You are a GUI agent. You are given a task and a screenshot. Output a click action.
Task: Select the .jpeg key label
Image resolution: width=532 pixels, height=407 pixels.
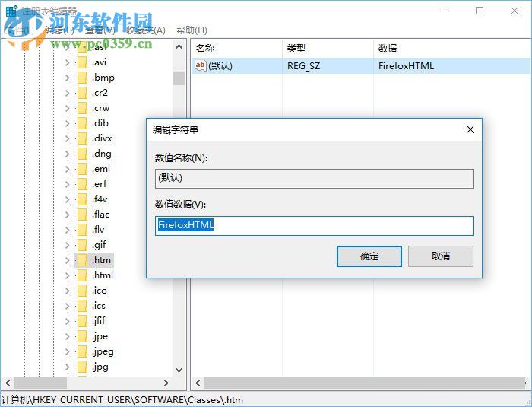point(103,352)
